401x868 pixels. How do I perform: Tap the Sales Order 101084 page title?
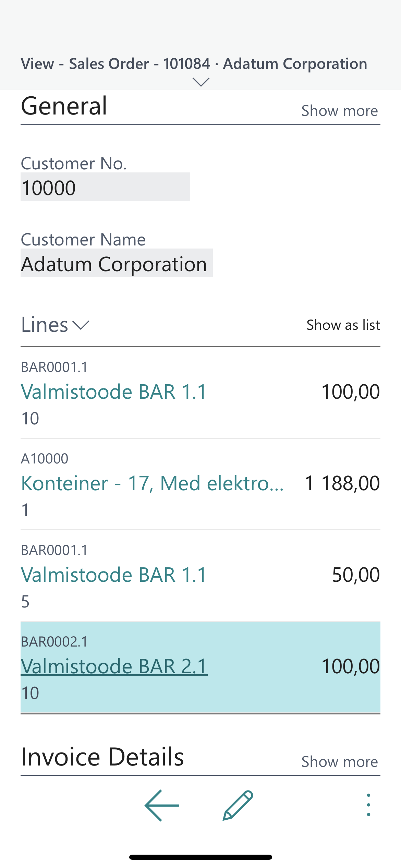point(194,64)
